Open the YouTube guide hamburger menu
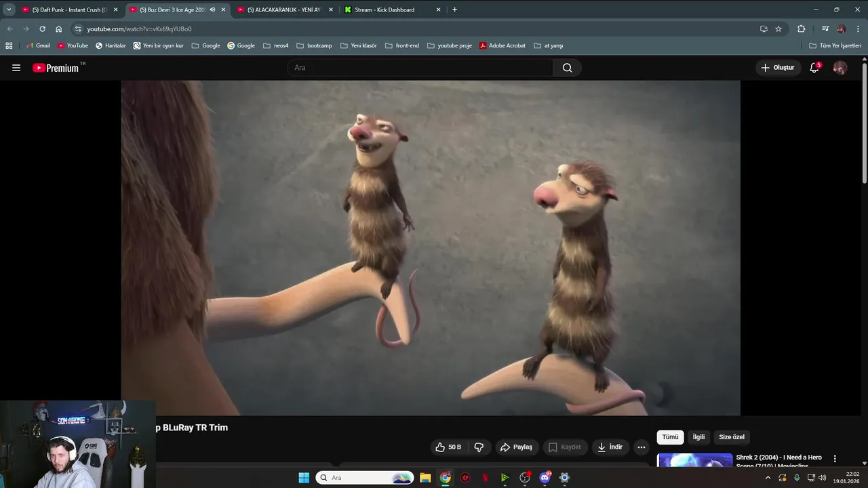868x488 pixels. [16, 68]
